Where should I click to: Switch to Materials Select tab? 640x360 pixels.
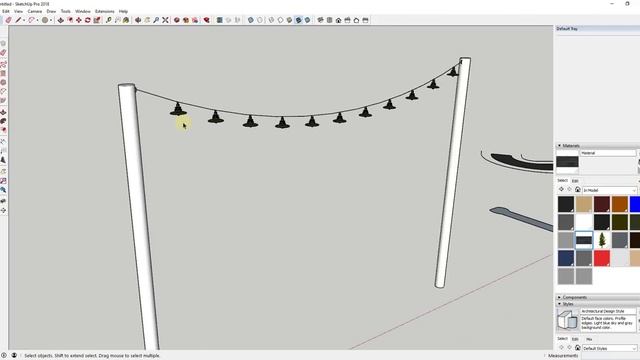click(x=562, y=180)
